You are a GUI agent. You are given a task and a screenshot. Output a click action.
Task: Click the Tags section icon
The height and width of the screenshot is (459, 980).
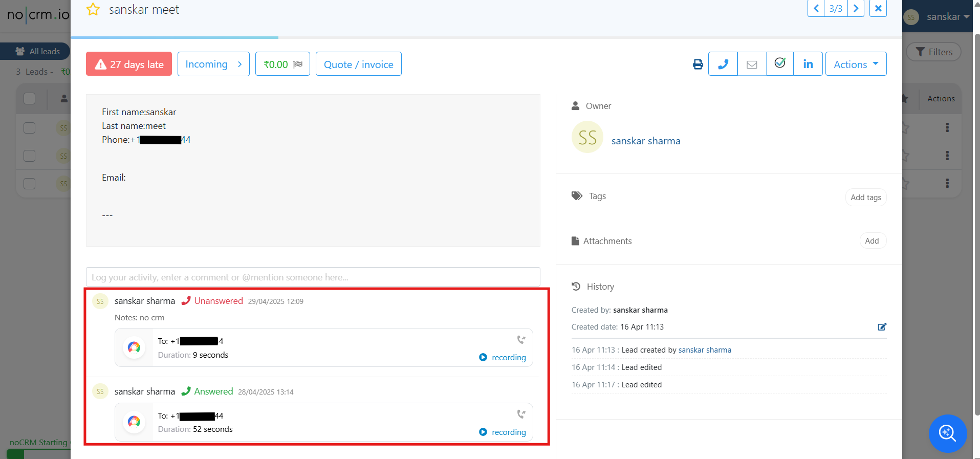[577, 195]
